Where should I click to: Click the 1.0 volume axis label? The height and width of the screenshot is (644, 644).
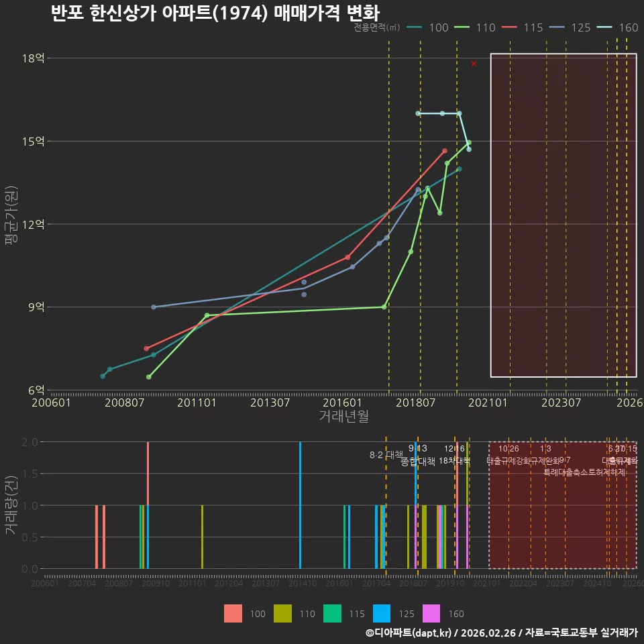(x=30, y=506)
